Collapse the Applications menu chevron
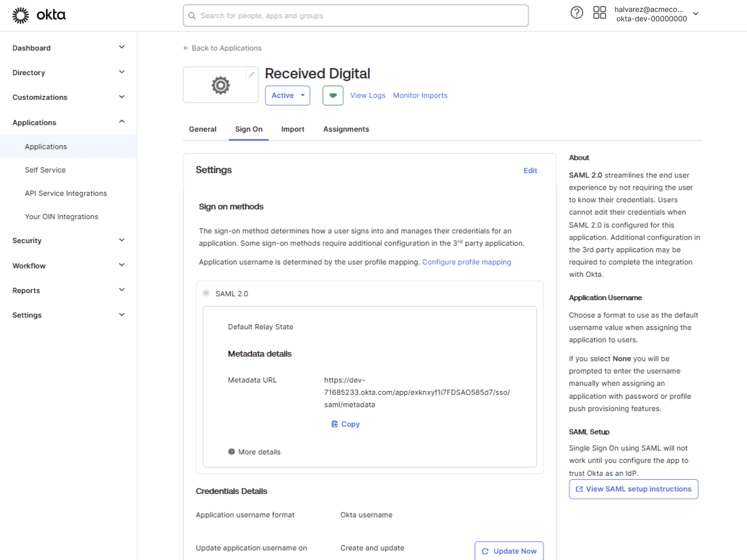 tap(122, 122)
